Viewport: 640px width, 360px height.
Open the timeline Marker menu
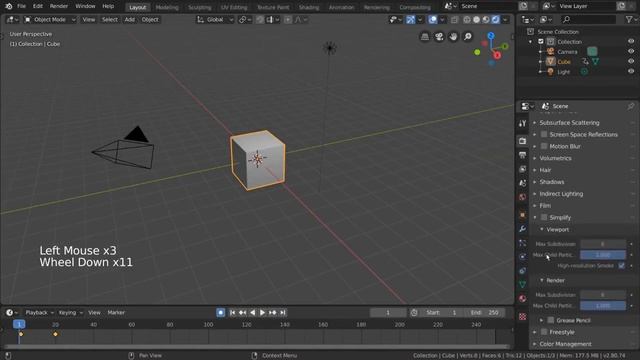tap(116, 313)
